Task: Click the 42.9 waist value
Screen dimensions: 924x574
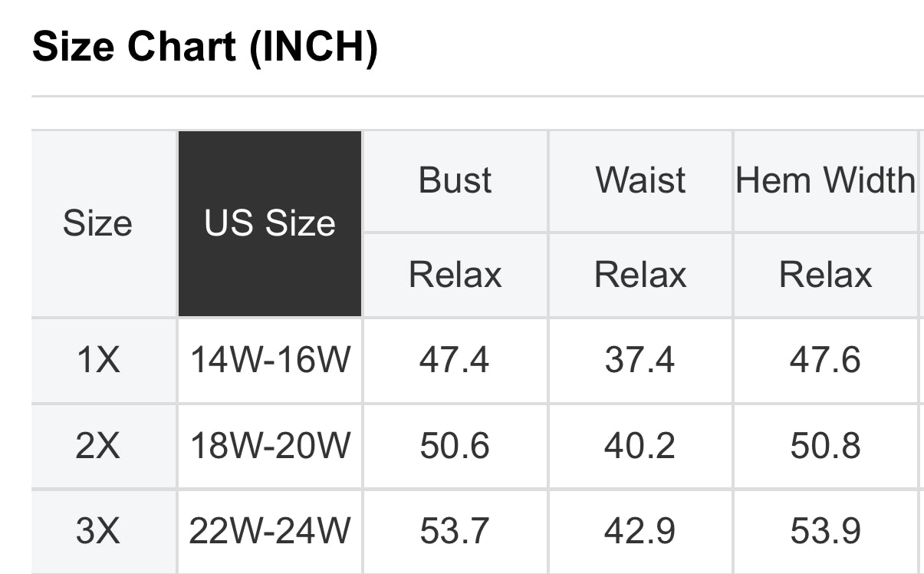Action: (640, 531)
